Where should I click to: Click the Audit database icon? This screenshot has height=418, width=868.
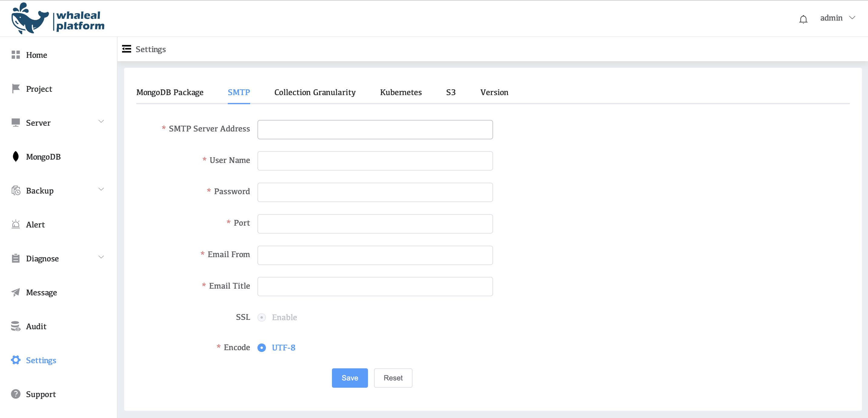click(x=16, y=326)
